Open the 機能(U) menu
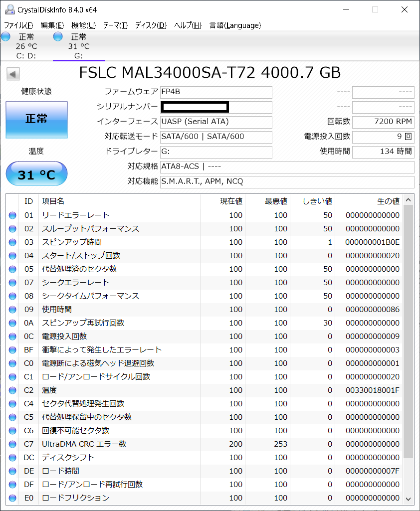Screen dimensions: 420x511 coord(83,25)
